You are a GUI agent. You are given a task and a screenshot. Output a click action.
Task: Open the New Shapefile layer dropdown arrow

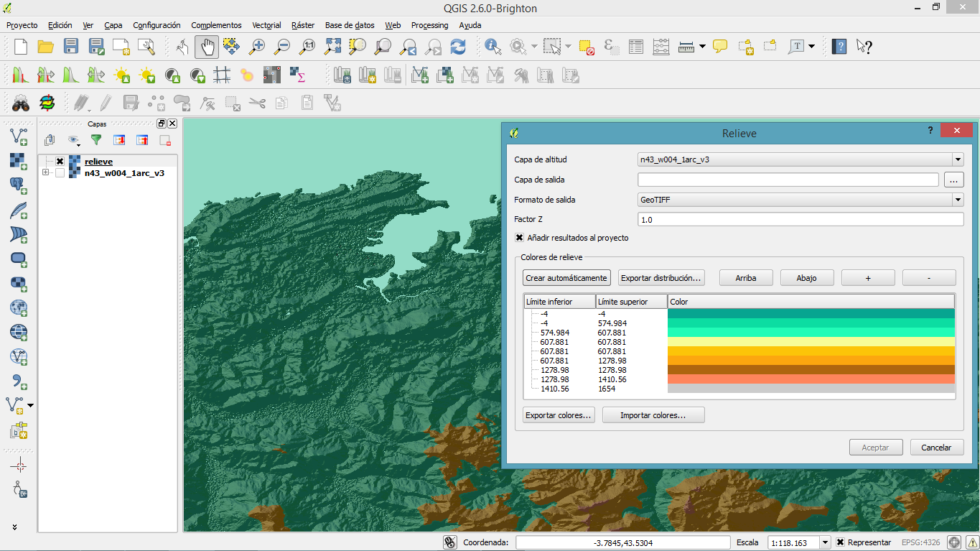click(31, 405)
